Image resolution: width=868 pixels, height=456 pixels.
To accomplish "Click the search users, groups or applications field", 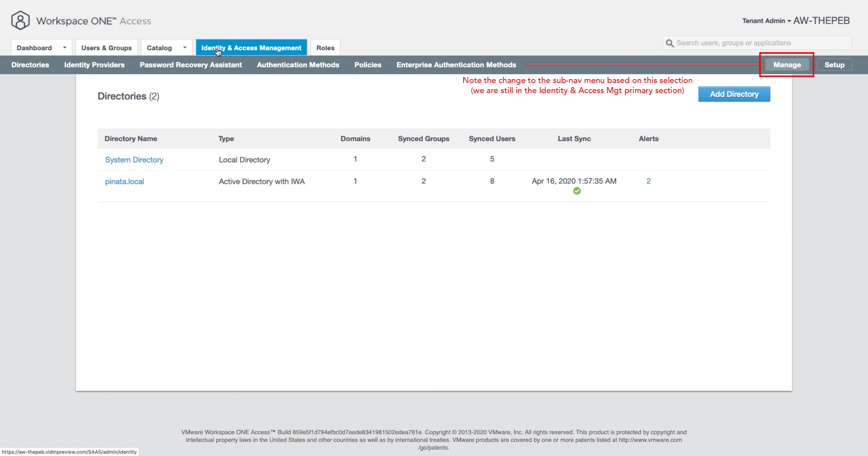I will (762, 43).
